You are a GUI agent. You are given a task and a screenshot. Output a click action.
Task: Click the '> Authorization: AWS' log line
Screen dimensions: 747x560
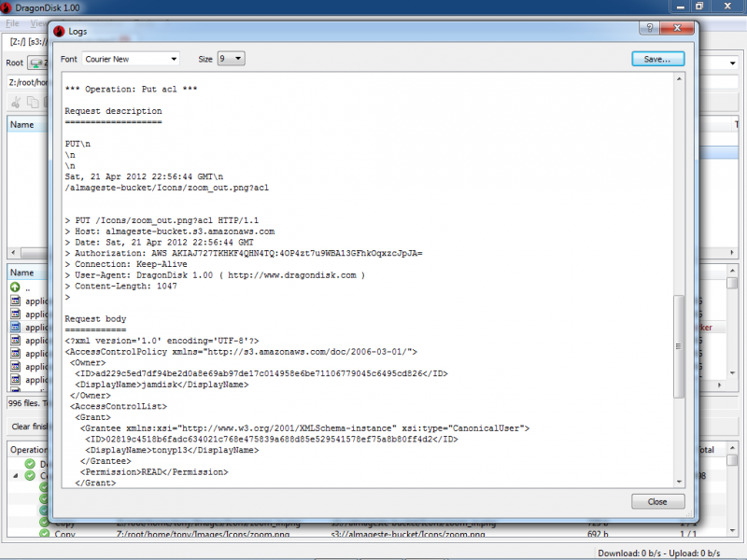click(244, 253)
